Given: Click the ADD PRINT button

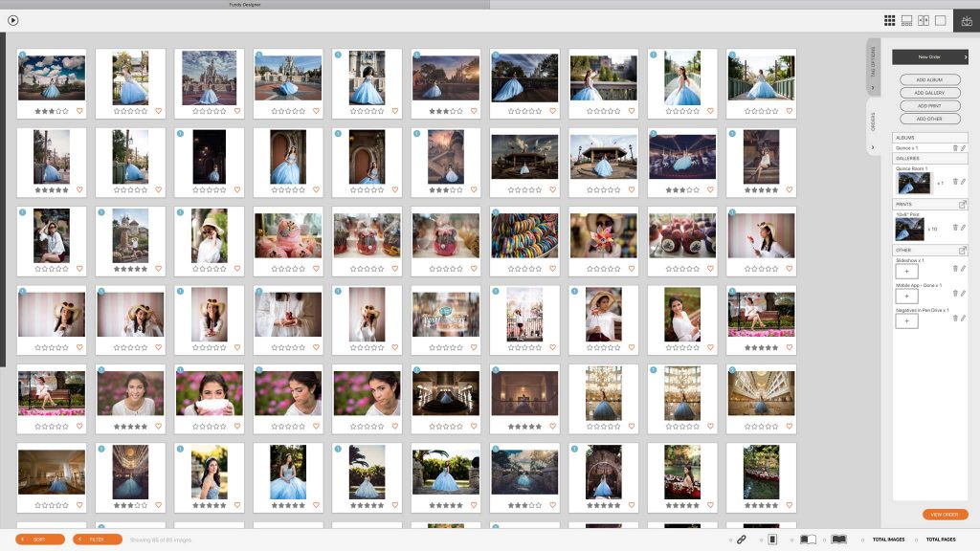Looking at the screenshot, I should tap(930, 106).
